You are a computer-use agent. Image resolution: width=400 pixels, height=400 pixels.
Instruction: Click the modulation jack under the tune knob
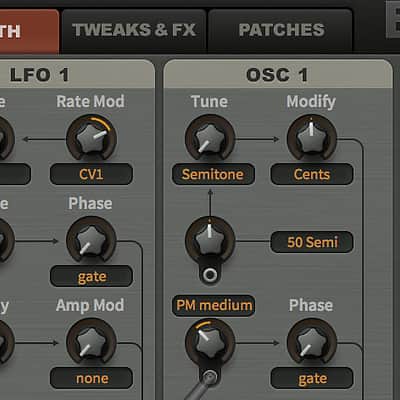[x=210, y=275]
